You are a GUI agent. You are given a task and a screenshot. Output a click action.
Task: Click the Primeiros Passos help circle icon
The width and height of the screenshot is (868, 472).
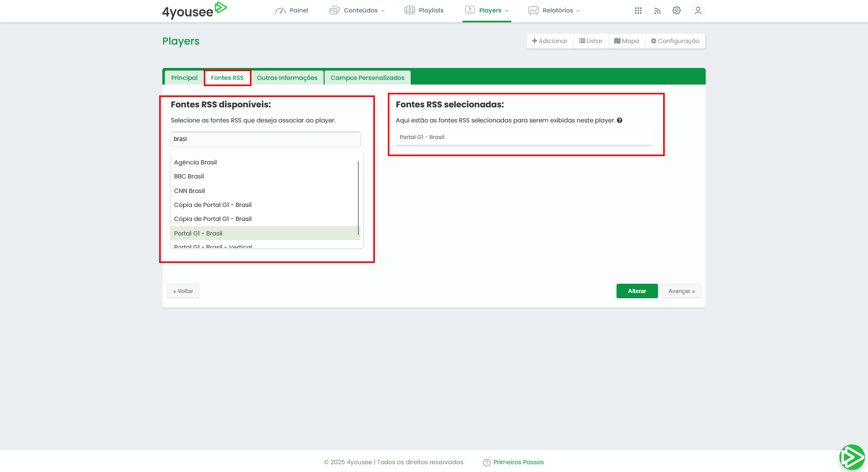(x=486, y=463)
